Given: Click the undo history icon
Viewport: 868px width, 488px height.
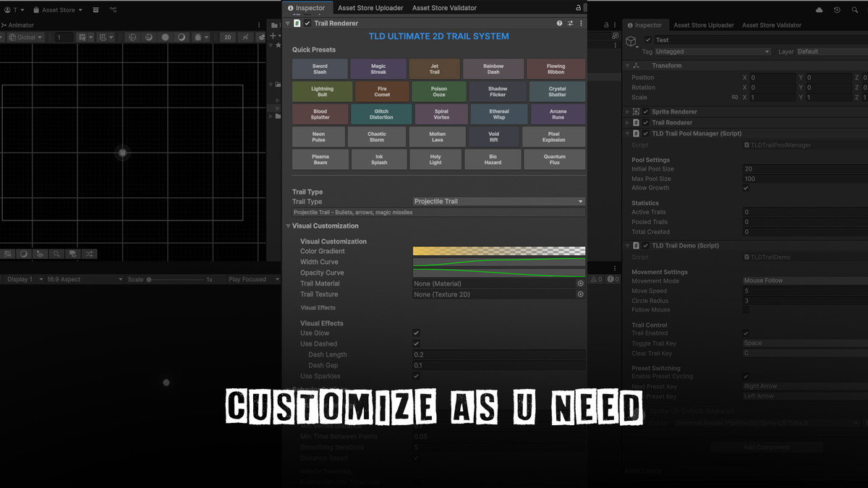Looking at the screenshot, I should pyautogui.click(x=837, y=10).
